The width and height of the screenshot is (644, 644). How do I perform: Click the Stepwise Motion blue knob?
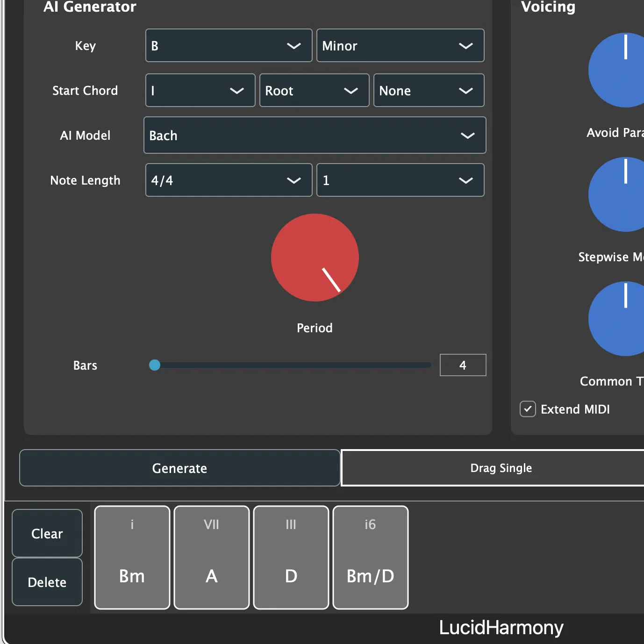click(617, 194)
